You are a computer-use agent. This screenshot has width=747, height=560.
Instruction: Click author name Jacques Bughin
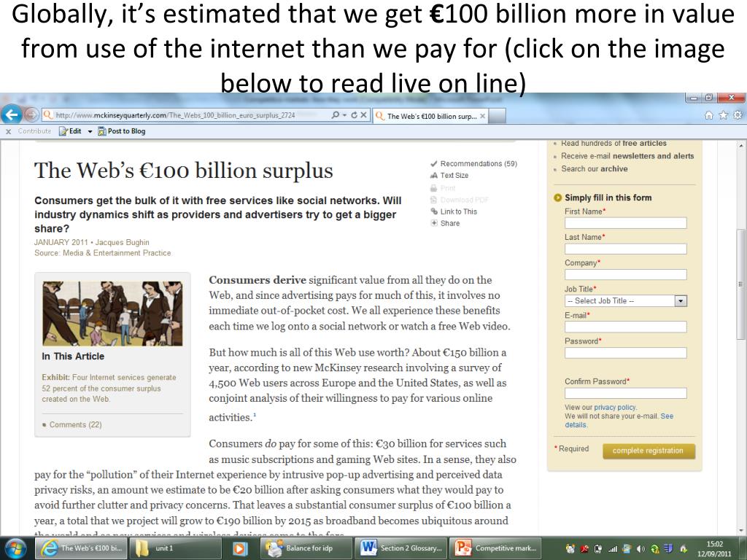(x=123, y=242)
